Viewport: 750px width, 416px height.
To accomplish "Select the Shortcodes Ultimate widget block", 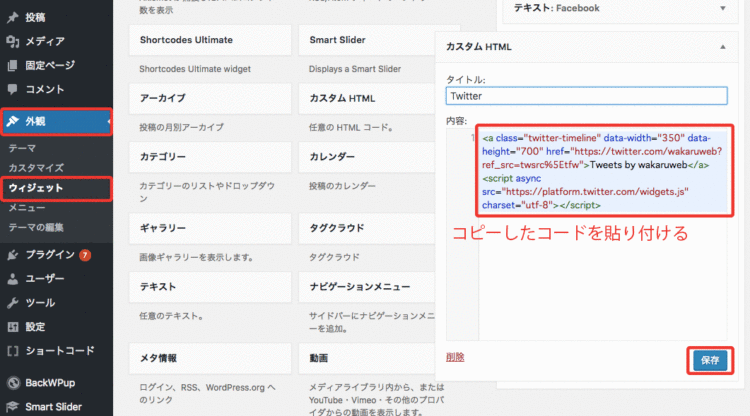I will (x=208, y=40).
